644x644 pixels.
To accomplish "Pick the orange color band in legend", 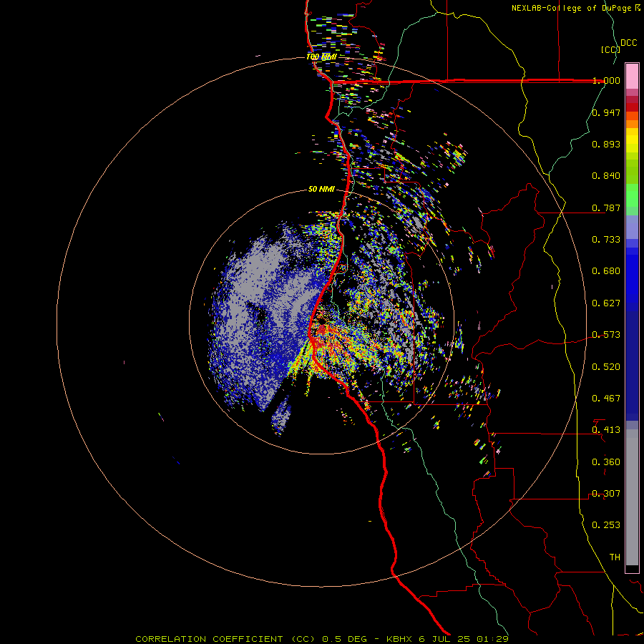I will (632, 124).
